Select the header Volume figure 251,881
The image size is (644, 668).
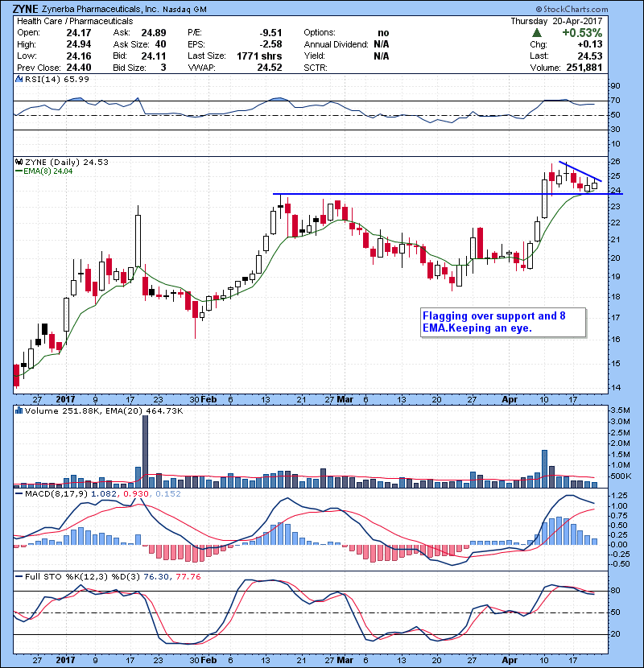(x=584, y=68)
